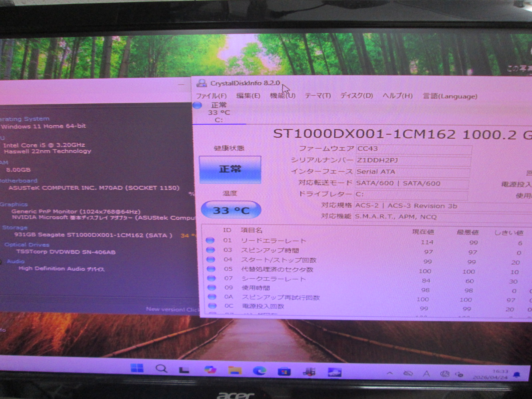Image resolution: width=532 pixels, height=399 pixels.
Task: Open File Explorer folder icon
Action: point(235,370)
